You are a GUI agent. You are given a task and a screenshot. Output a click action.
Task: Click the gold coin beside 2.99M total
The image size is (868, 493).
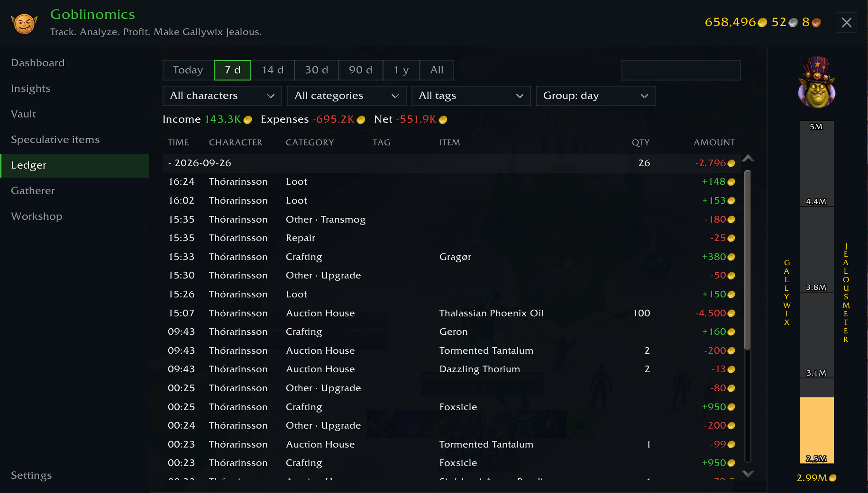pyautogui.click(x=833, y=478)
